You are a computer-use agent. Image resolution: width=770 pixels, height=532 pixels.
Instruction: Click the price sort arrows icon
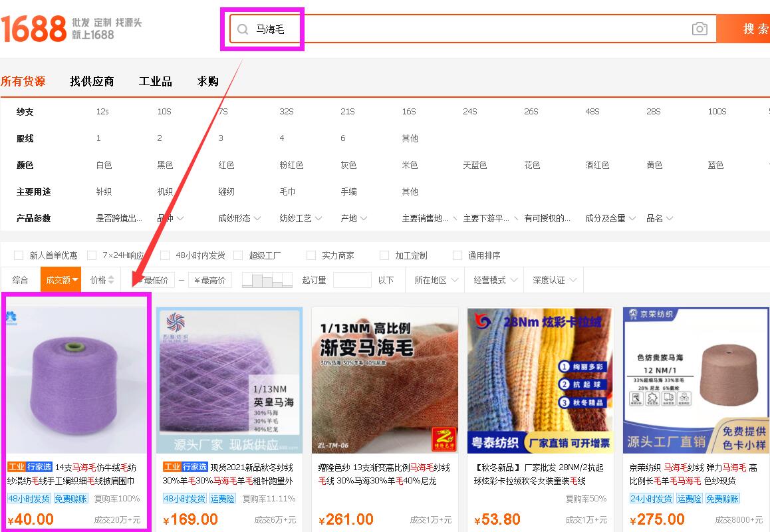point(111,280)
